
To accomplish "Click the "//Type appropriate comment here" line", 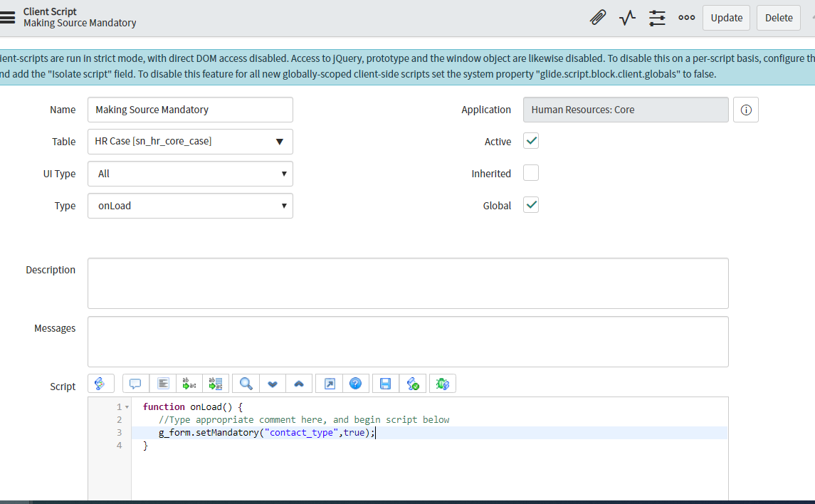I will [x=304, y=419].
